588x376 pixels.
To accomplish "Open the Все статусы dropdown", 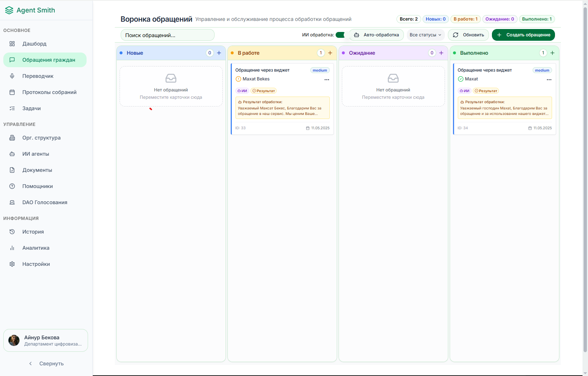I will (x=425, y=35).
